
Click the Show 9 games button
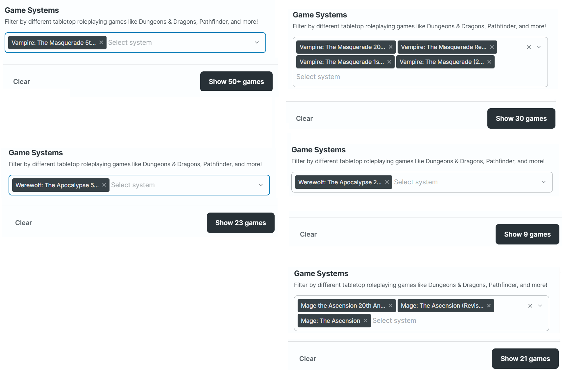pos(527,234)
